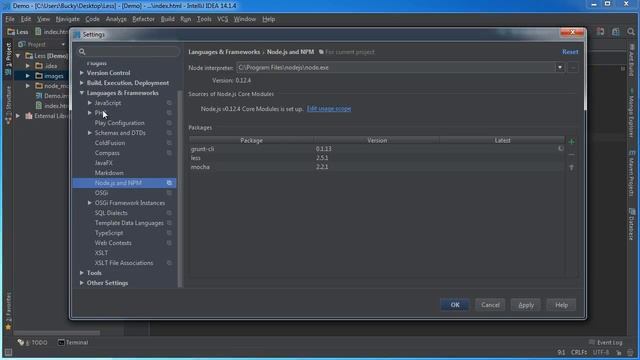The width and height of the screenshot is (640, 360).
Task: Expand Schemas and DTDs node
Action: [90, 133]
